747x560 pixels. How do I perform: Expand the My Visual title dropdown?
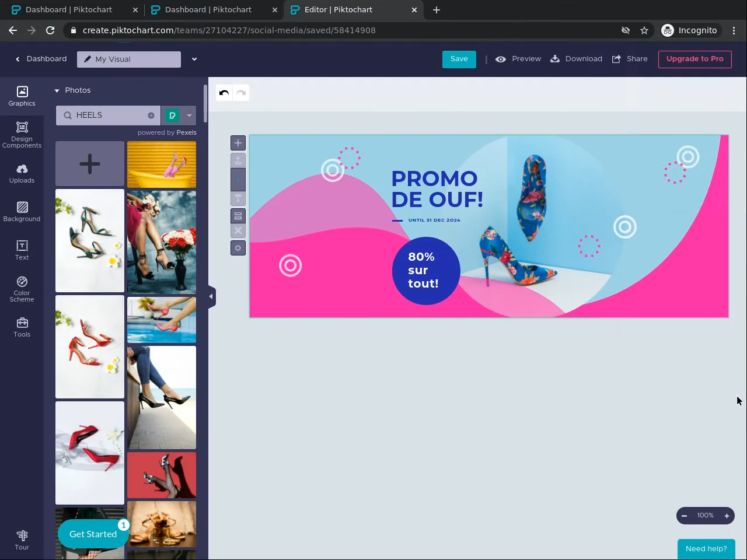pyautogui.click(x=194, y=59)
